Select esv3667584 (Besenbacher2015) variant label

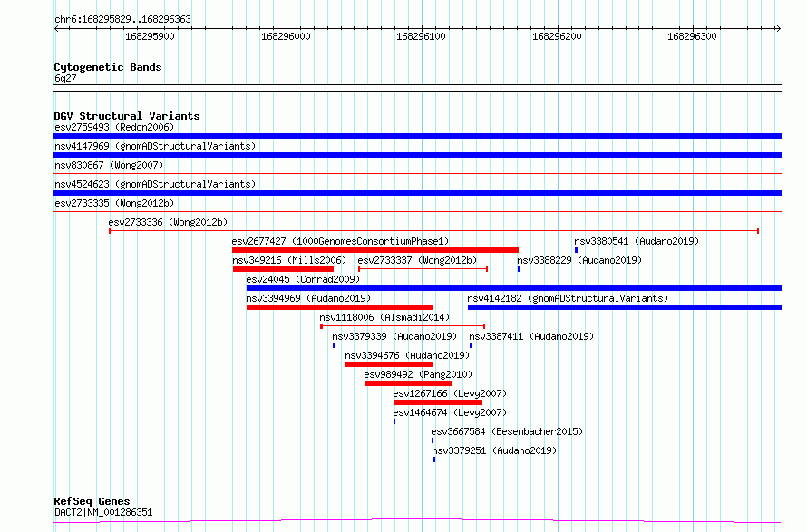[507, 431]
